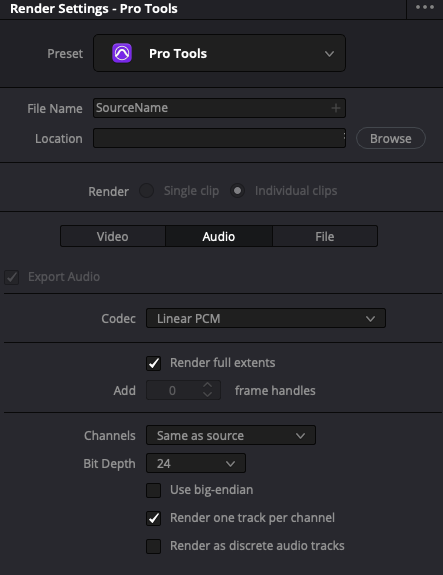Enable Render as discrete audio tracks

(153, 546)
